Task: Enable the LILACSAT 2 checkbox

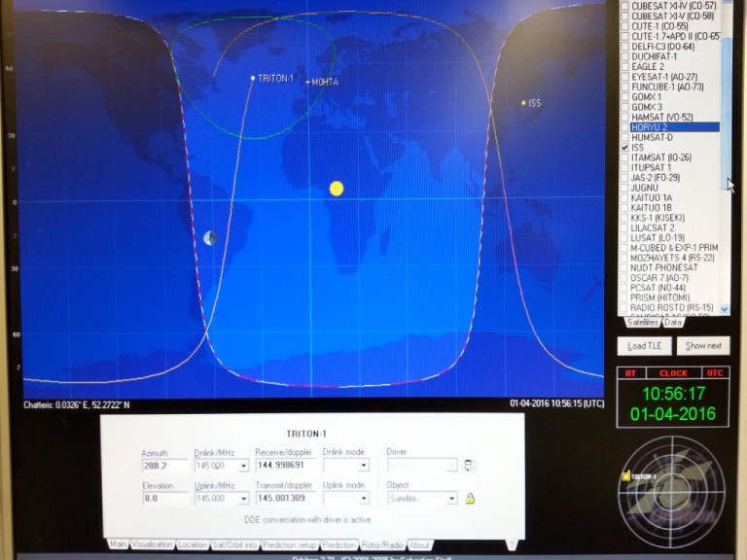Action: [x=624, y=227]
